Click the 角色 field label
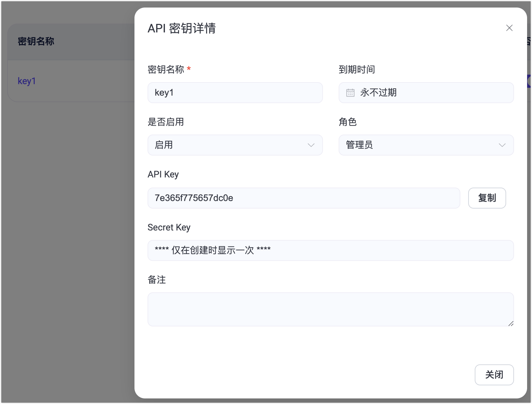This screenshot has width=532, height=404. click(x=347, y=122)
